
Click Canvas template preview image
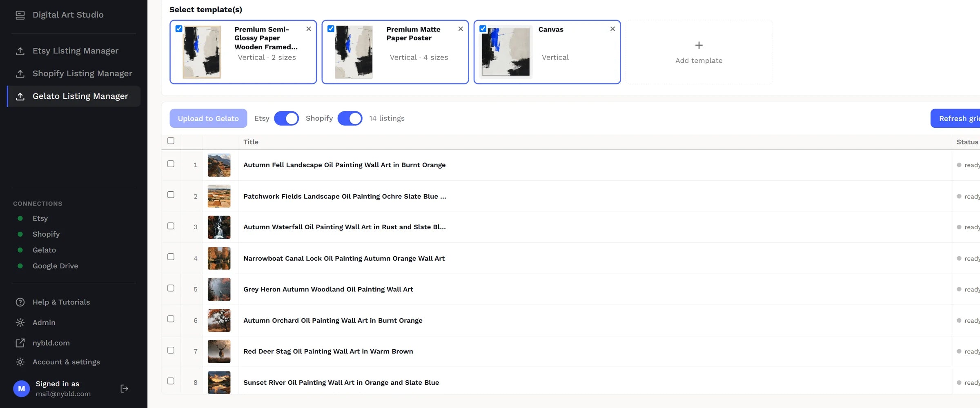coord(506,52)
